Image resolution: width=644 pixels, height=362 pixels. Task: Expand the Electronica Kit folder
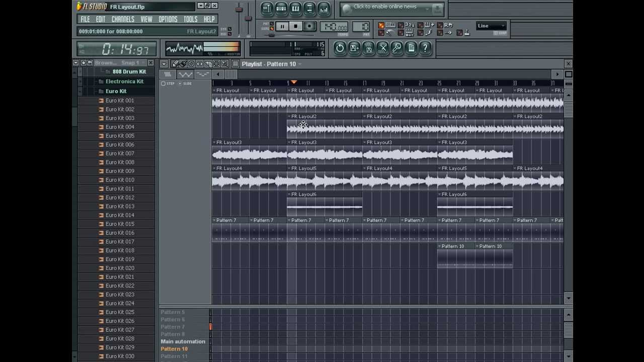[124, 81]
